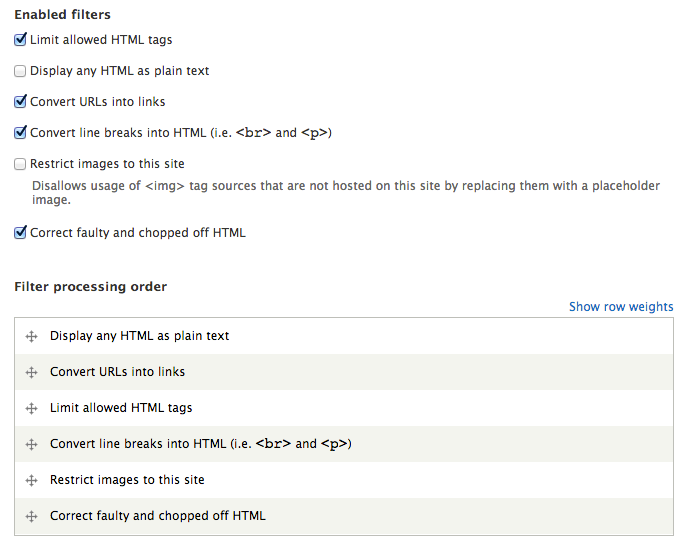The height and width of the screenshot is (547, 688).
Task: Click drag handle for Correct faulty HTML row
Action: (x=31, y=517)
